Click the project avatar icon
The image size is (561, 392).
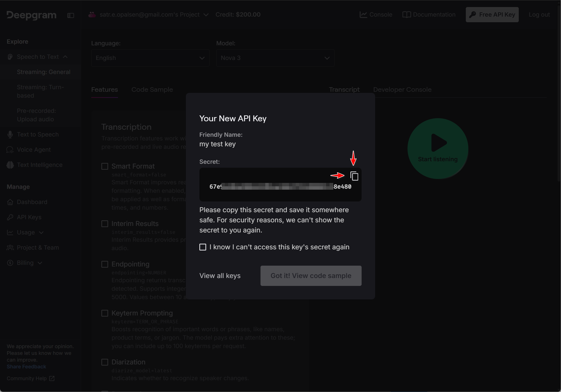coord(92,15)
